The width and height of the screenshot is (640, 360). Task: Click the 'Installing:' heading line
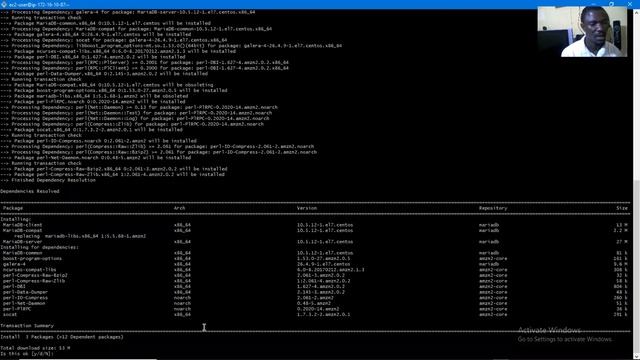tap(16, 219)
